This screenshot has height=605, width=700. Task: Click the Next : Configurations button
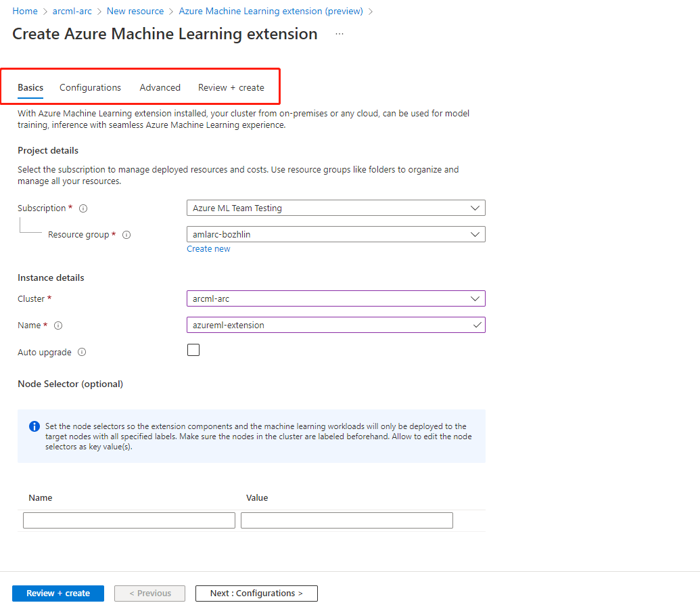pyautogui.click(x=256, y=593)
